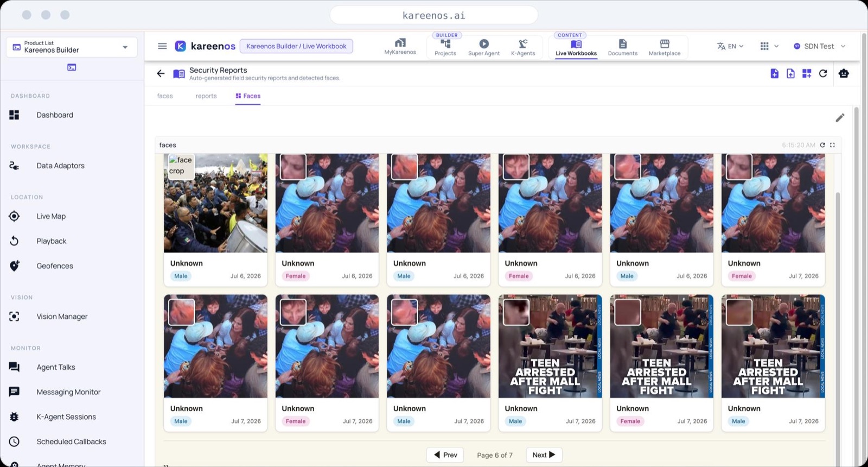Open K-Agents in the top bar
Viewport: 868px width, 467px height.
point(523,47)
